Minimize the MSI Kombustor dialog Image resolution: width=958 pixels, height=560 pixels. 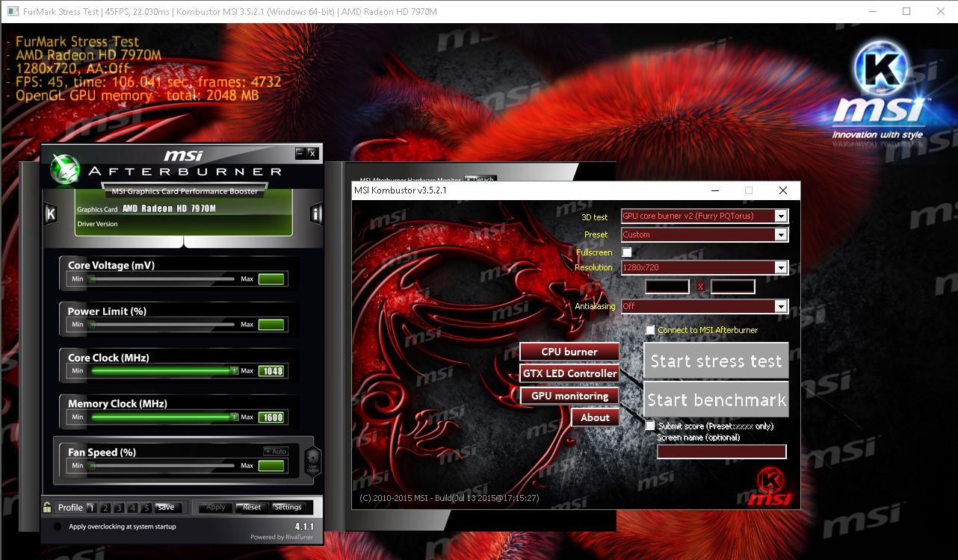tap(714, 190)
